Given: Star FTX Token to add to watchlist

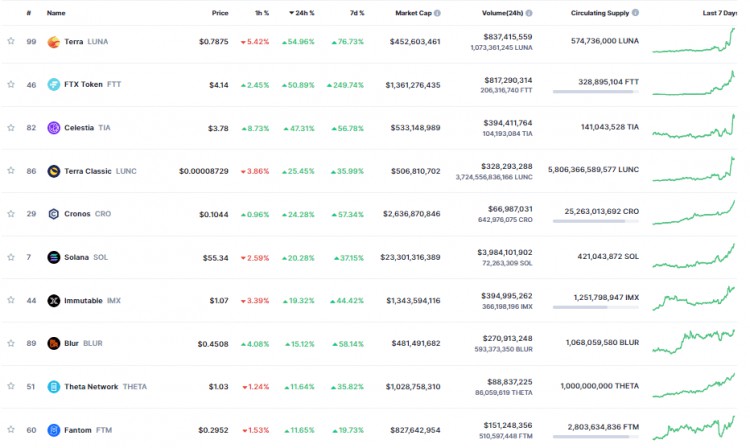Looking at the screenshot, I should click(11, 85).
